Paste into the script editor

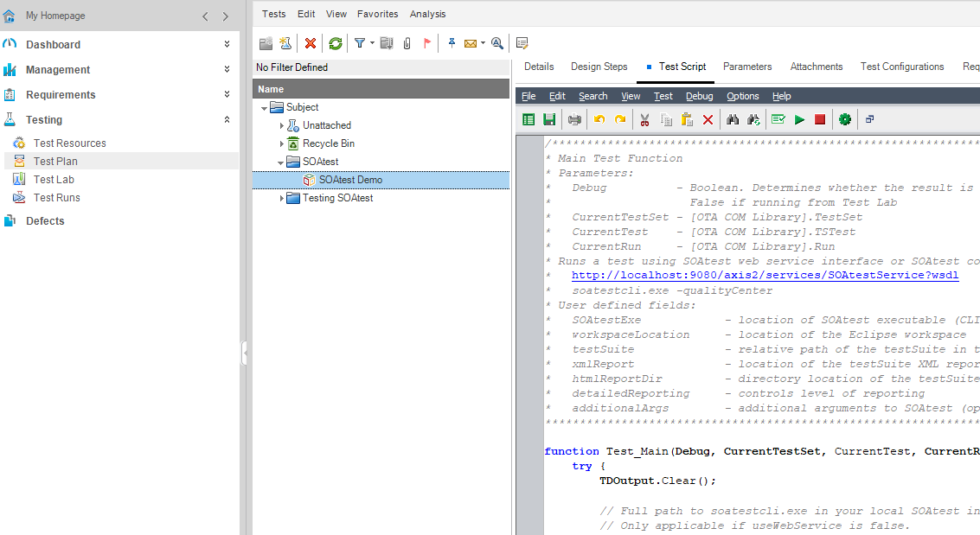point(687,119)
